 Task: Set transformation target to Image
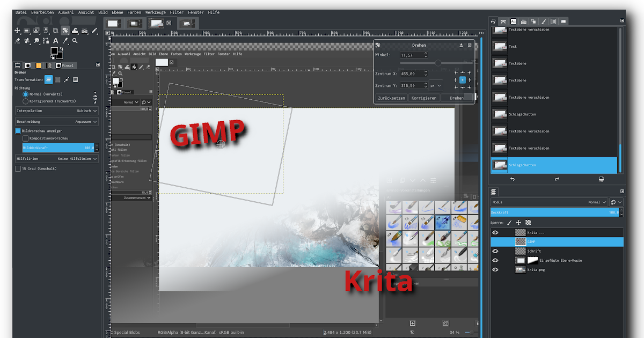tap(76, 79)
